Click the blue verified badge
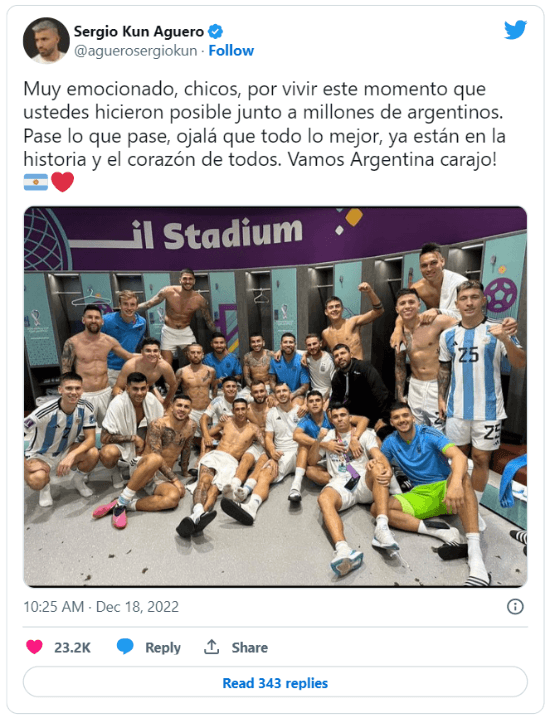This screenshot has height=718, width=550. pyautogui.click(x=215, y=32)
